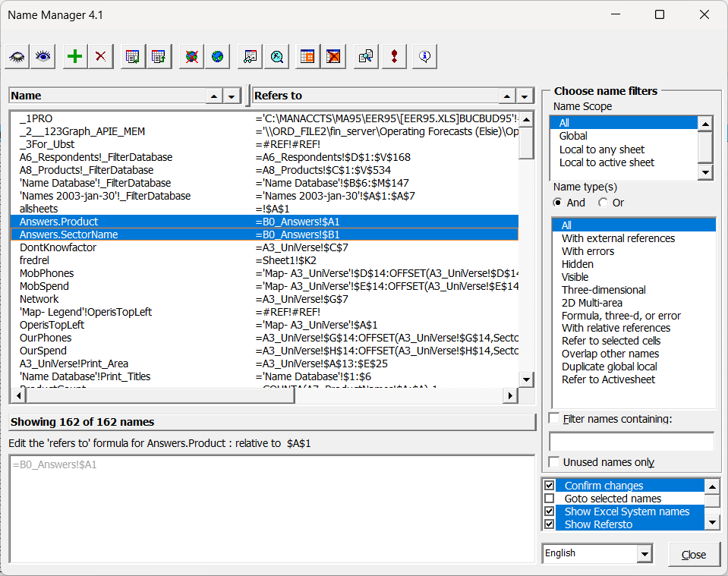Click horizontal scrollbar left arrow
This screenshot has height=576, width=728.
(x=18, y=396)
